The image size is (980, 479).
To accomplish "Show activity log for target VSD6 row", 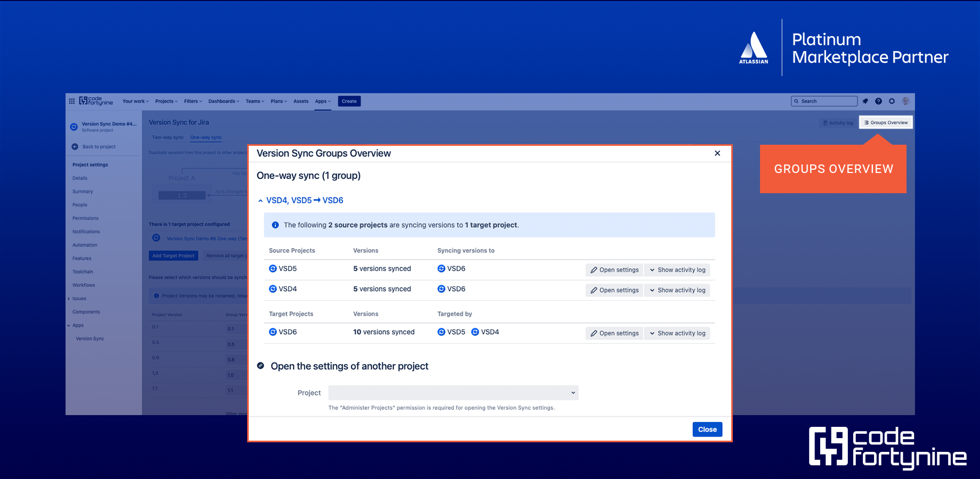I will click(677, 333).
